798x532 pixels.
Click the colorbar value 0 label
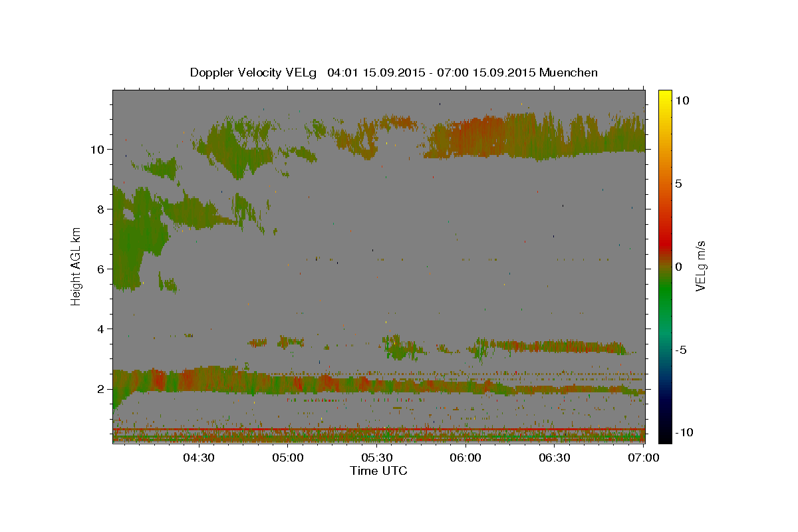679,267
